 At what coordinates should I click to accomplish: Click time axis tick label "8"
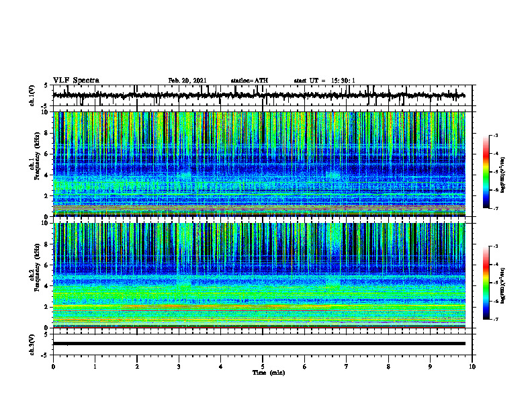coord(388,367)
